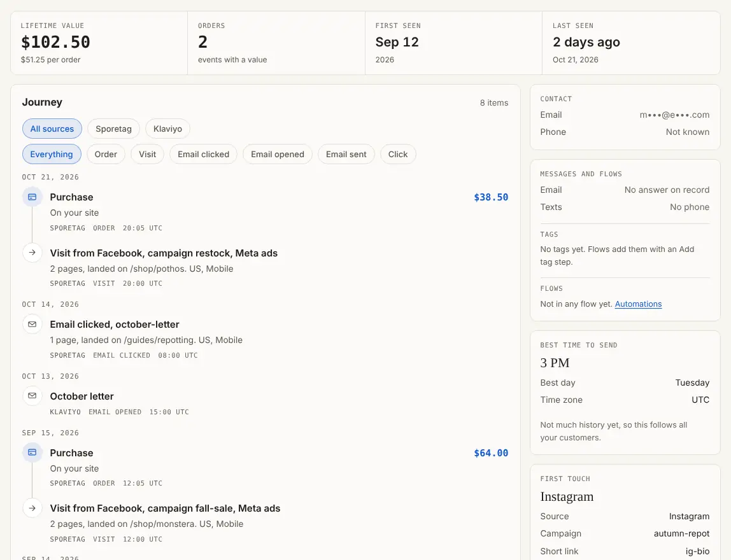Click the arrow icon for the campaign restock visit
731x560 pixels.
(x=32, y=253)
